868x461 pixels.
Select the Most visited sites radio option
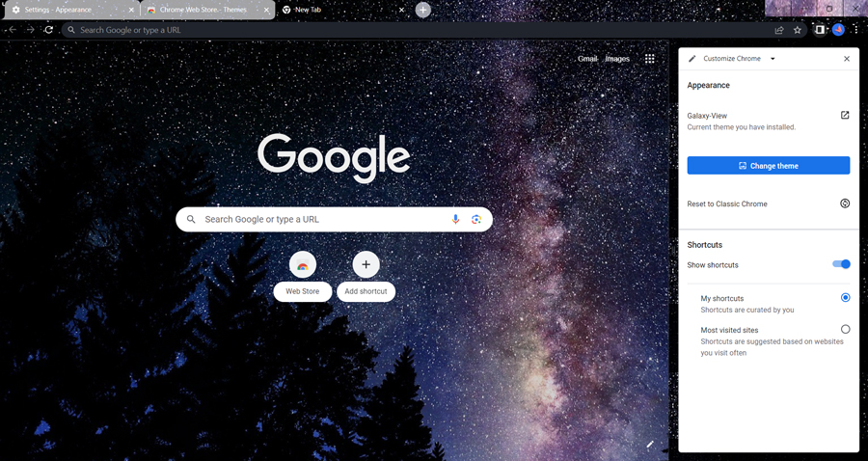(845, 329)
